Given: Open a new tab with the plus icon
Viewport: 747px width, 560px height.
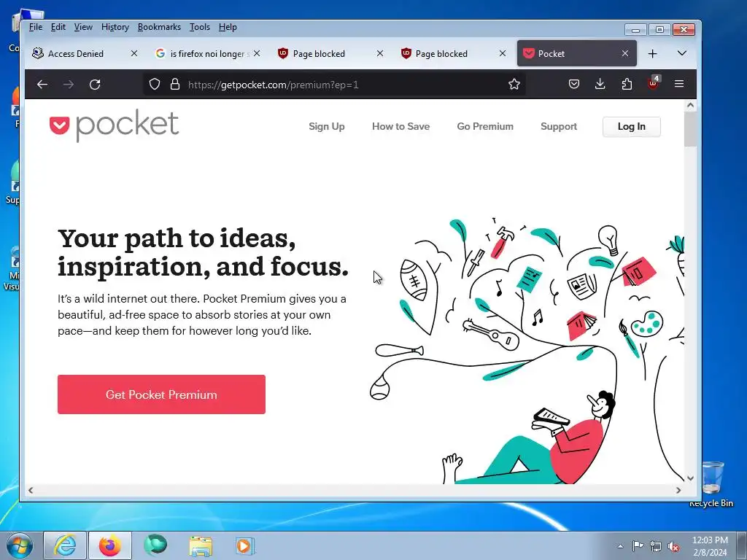Looking at the screenshot, I should point(653,53).
